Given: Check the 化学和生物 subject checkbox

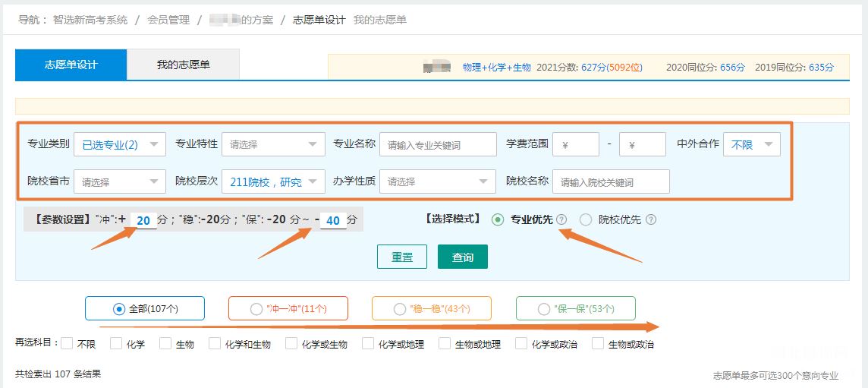Looking at the screenshot, I should tap(215, 344).
